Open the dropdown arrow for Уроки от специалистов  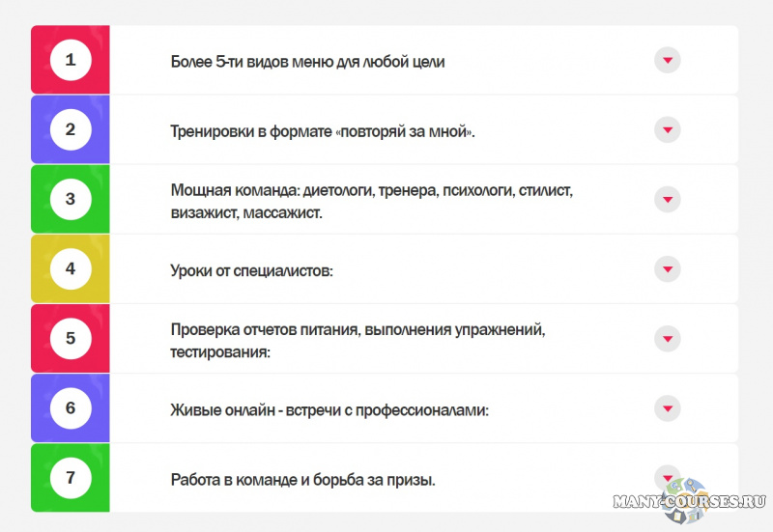[x=667, y=268]
